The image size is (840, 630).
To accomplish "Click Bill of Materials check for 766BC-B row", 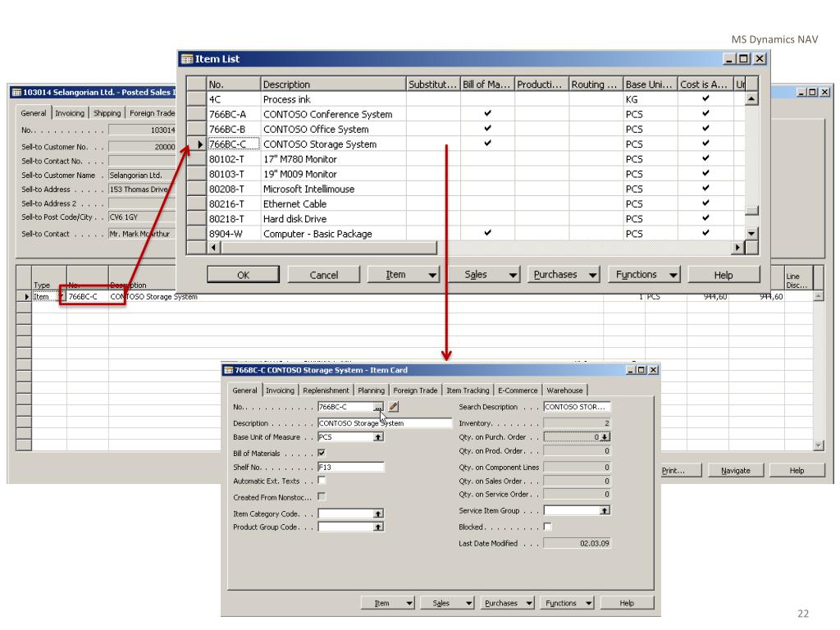I will [487, 129].
